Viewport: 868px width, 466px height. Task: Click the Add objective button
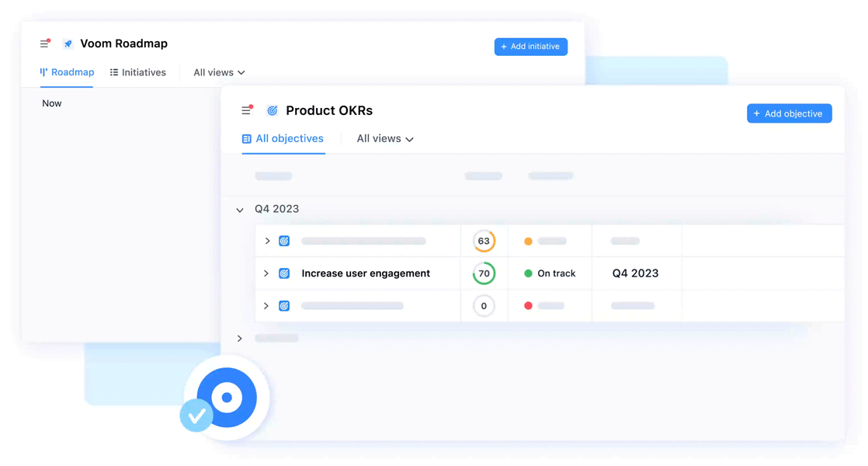coord(789,114)
